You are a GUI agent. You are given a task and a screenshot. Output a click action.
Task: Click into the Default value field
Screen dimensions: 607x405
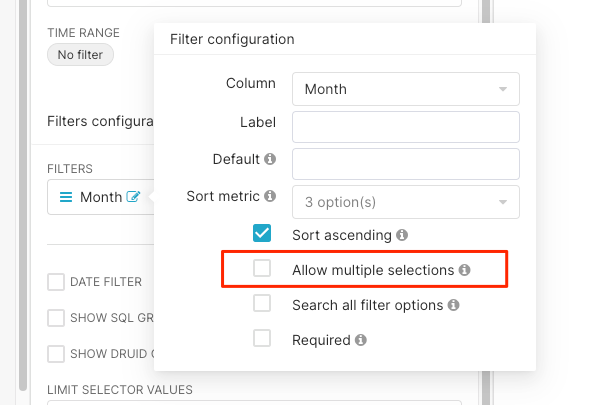coord(405,164)
